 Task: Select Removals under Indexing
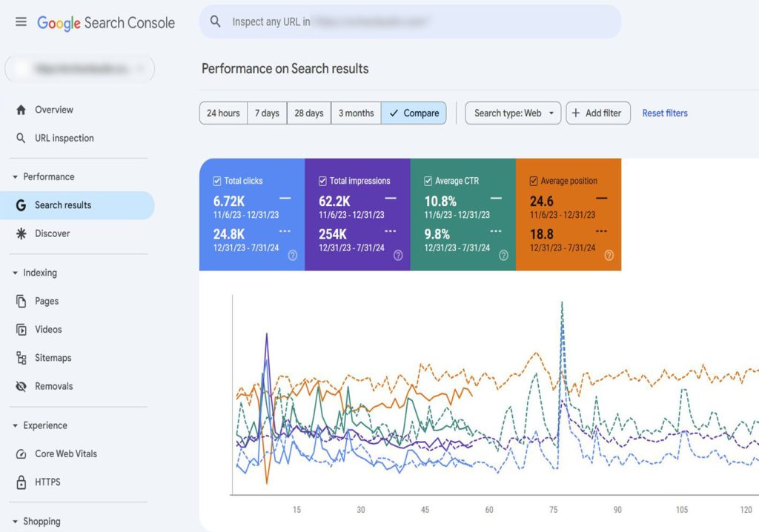tap(53, 386)
